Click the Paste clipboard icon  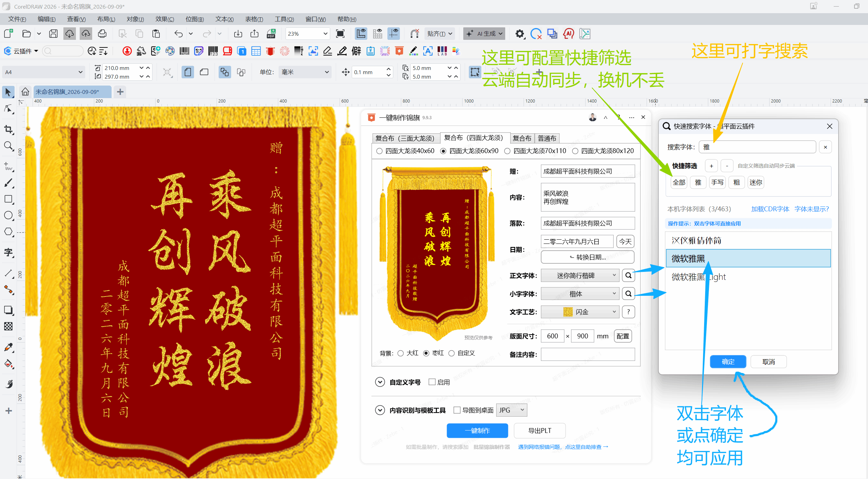(156, 34)
